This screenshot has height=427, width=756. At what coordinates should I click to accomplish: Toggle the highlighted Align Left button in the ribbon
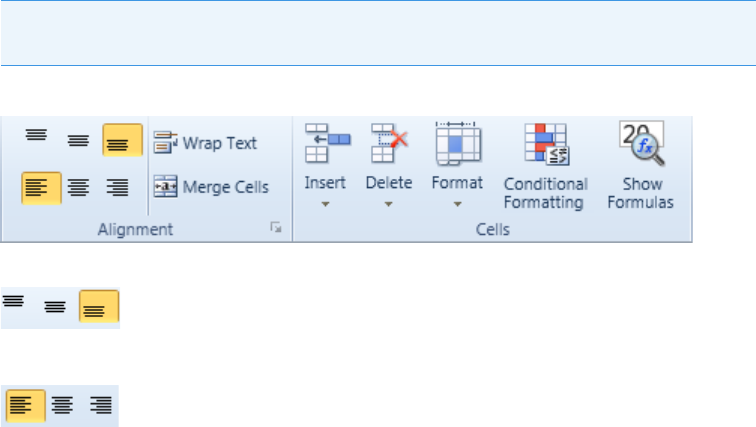click(41, 187)
